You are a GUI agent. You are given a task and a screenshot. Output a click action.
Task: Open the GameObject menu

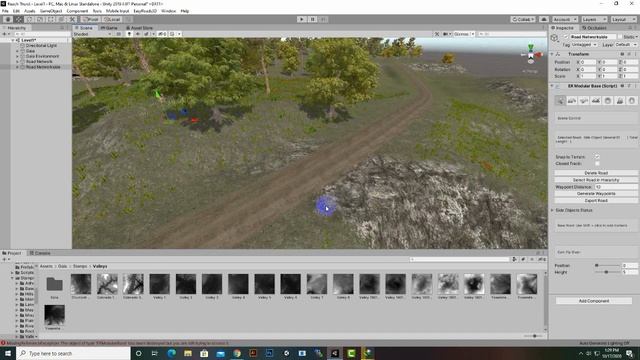51,11
